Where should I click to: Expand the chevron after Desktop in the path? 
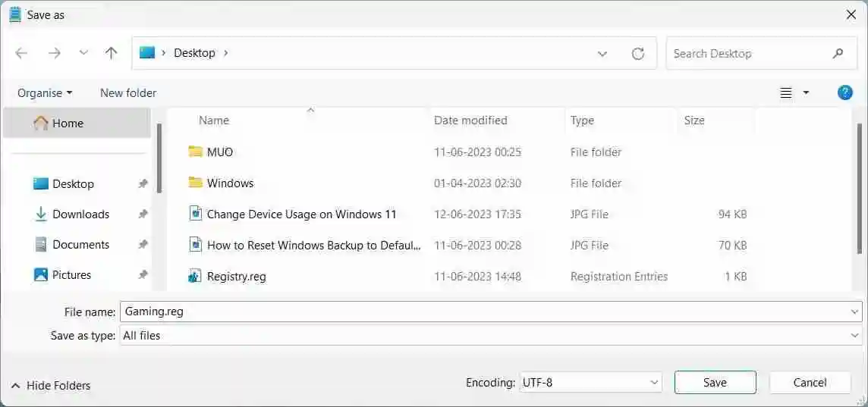coord(225,53)
